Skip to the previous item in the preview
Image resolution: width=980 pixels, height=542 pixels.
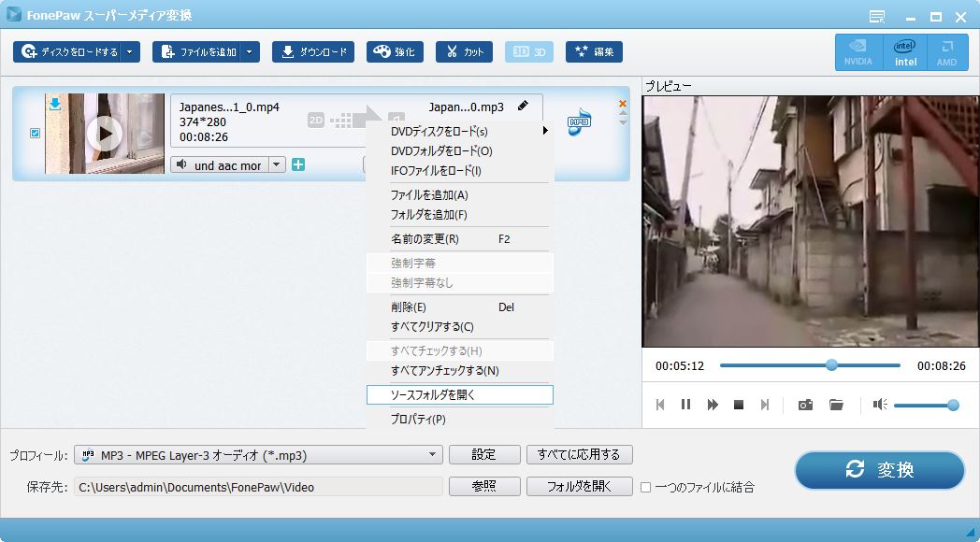(x=660, y=405)
